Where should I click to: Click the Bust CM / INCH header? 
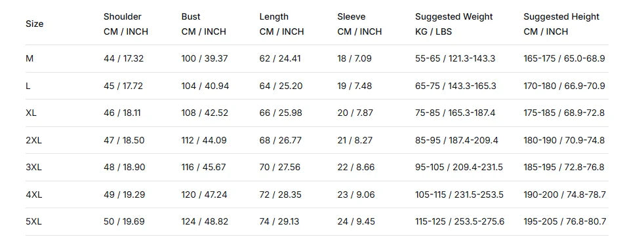tap(204, 24)
